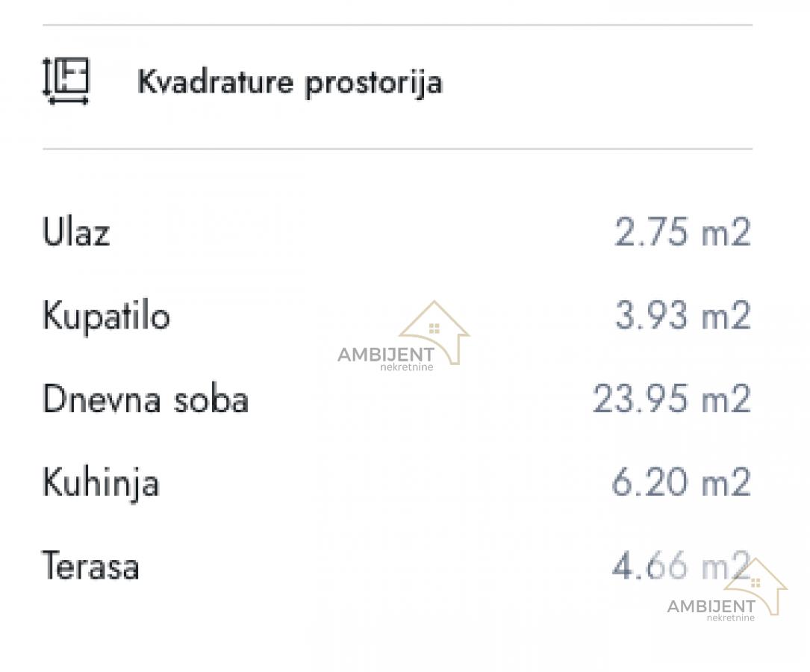Viewport: 810px width, 672px height.
Task: Select the 'Kupatilo' row label
Action: click(x=106, y=316)
